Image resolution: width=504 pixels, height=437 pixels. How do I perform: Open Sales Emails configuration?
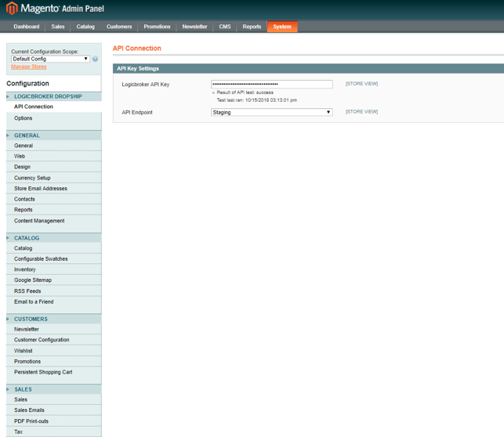(30, 410)
